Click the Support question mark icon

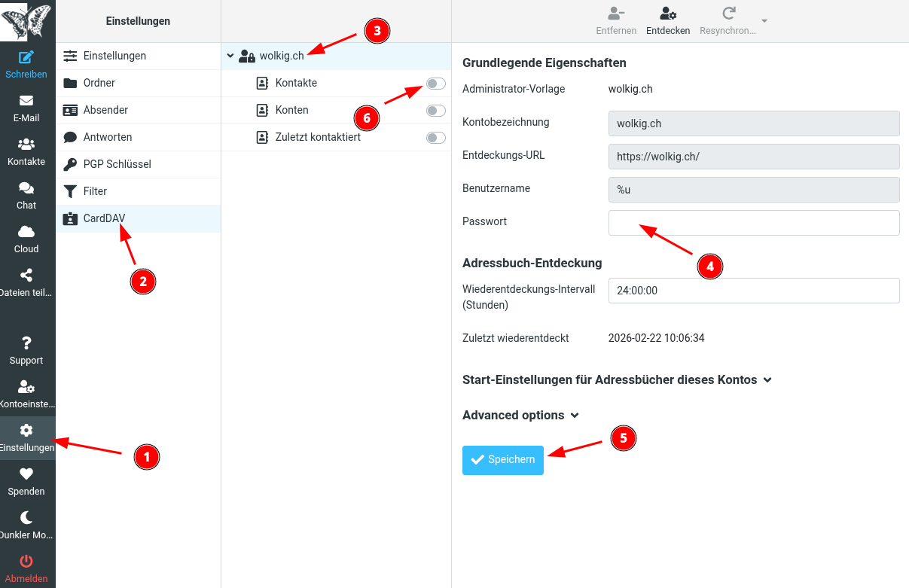click(26, 343)
